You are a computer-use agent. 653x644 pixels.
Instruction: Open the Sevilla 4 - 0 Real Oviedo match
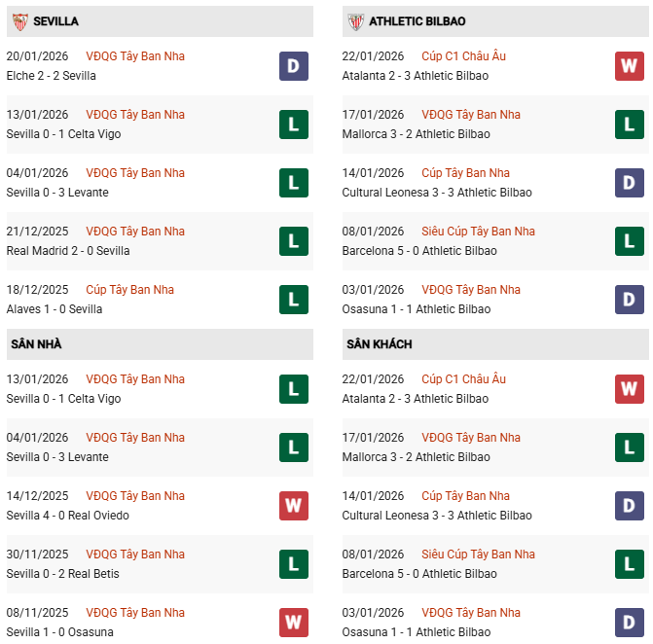(x=68, y=516)
